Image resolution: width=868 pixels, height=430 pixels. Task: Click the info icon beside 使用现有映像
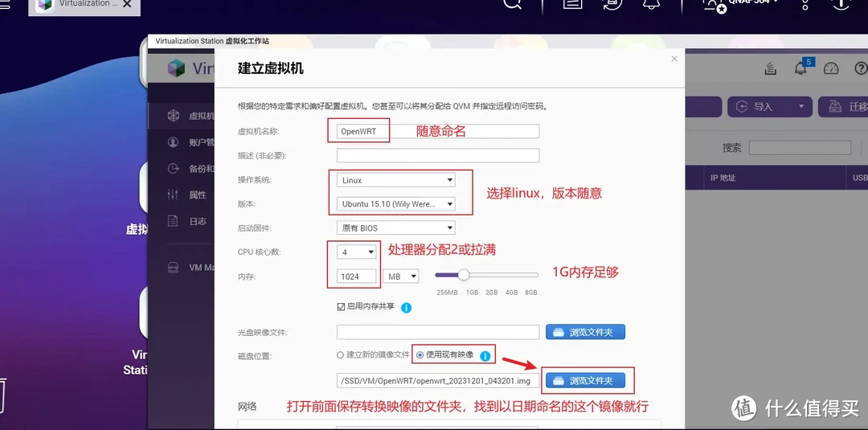pyautogui.click(x=485, y=356)
